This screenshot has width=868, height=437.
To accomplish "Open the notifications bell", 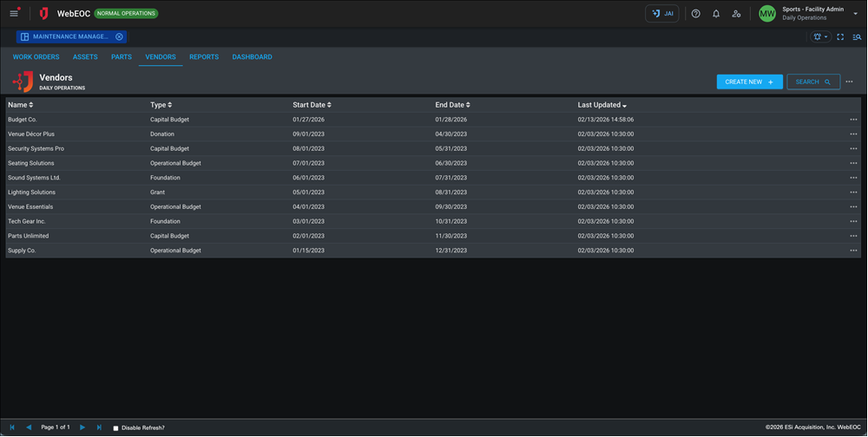I will (x=716, y=14).
